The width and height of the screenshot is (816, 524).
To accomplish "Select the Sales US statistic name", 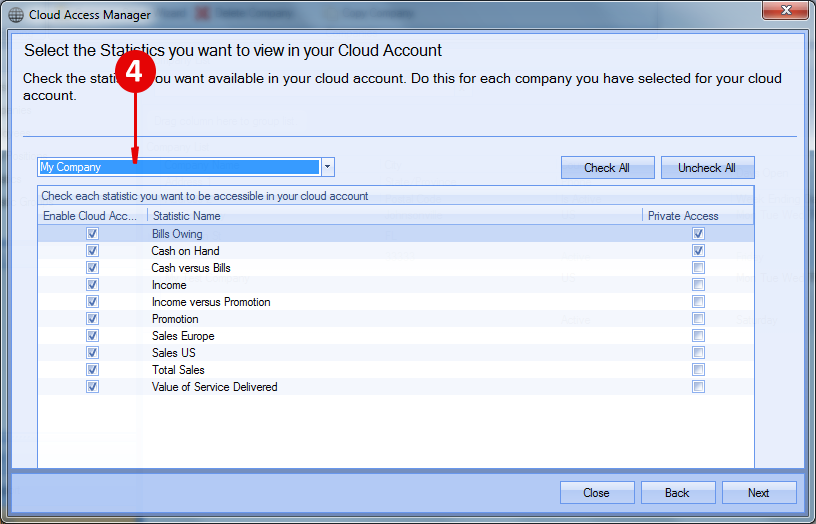I will point(174,353).
